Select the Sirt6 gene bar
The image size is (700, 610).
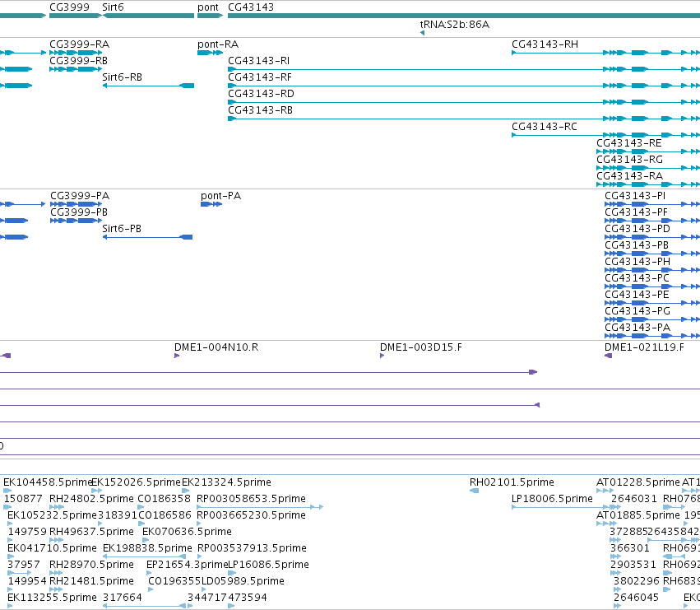[149, 16]
